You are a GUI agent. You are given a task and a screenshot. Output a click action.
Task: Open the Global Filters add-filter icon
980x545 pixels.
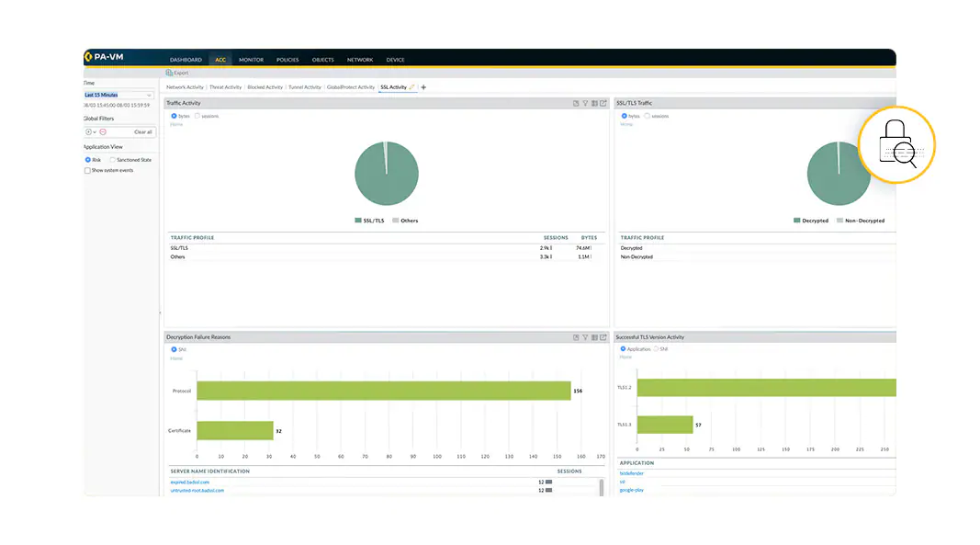coord(88,131)
